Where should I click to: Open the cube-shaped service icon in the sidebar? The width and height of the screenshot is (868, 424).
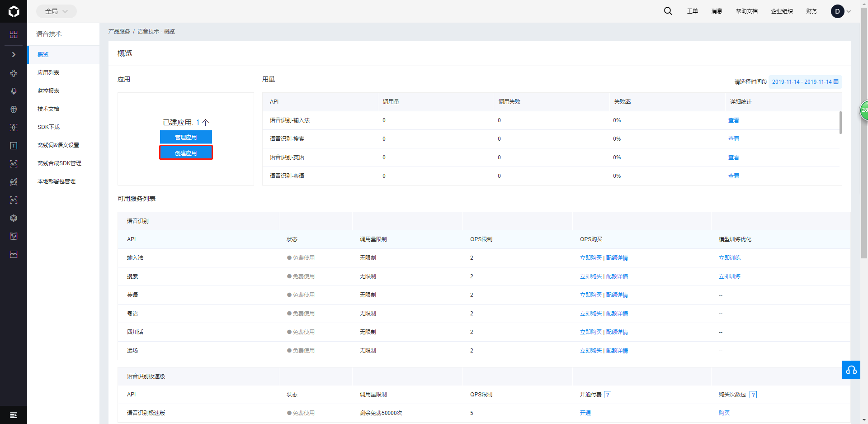point(14,218)
